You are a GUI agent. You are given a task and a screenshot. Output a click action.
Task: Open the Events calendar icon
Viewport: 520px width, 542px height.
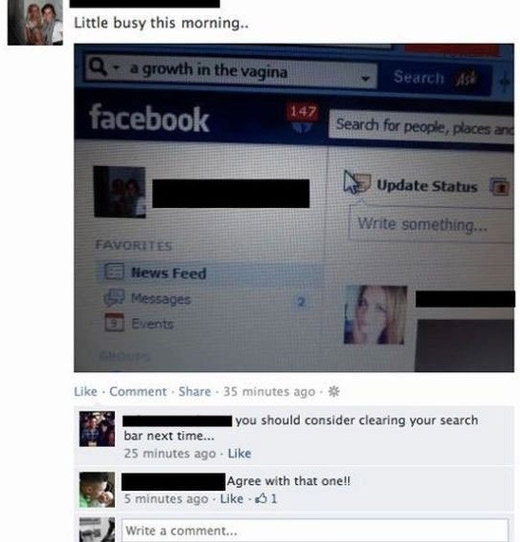114,322
